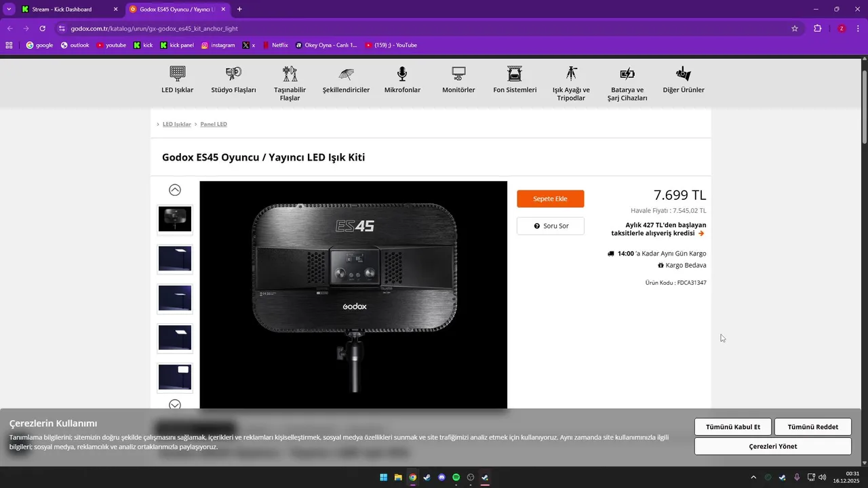Select the Godox ES45 browser tab
The height and width of the screenshot is (488, 868).
178,9
